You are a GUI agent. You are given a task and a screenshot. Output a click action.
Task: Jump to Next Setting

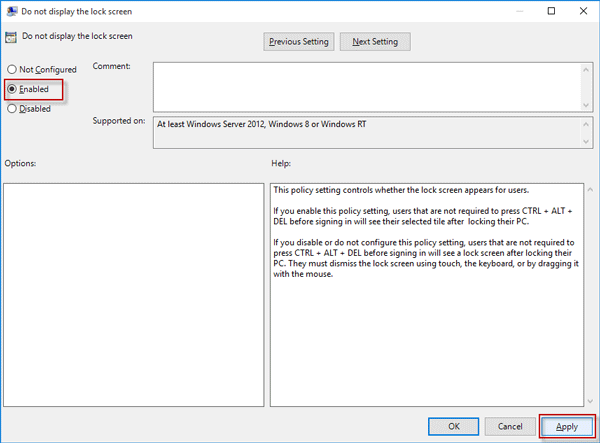pos(375,42)
